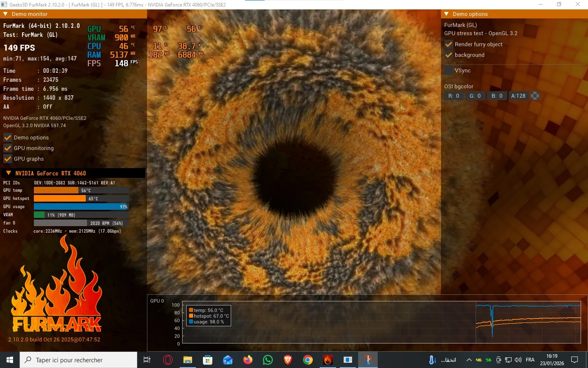Uncheck the Render furry object checkbox
This screenshot has height=368, width=588.
pos(449,44)
